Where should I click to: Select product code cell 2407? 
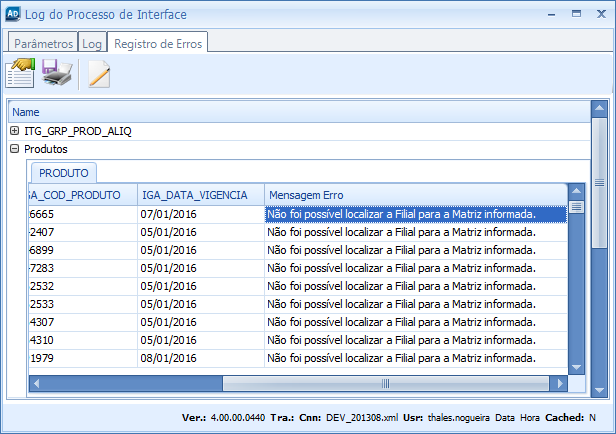coord(83,233)
